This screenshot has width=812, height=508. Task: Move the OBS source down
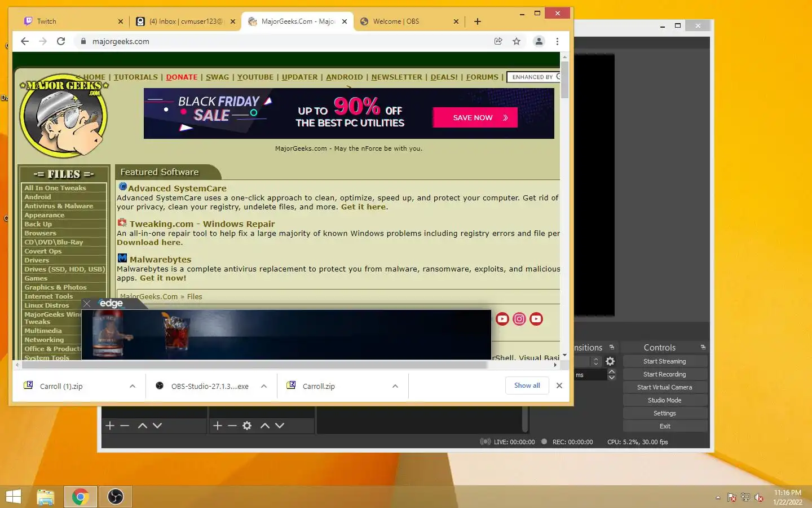[x=280, y=426]
